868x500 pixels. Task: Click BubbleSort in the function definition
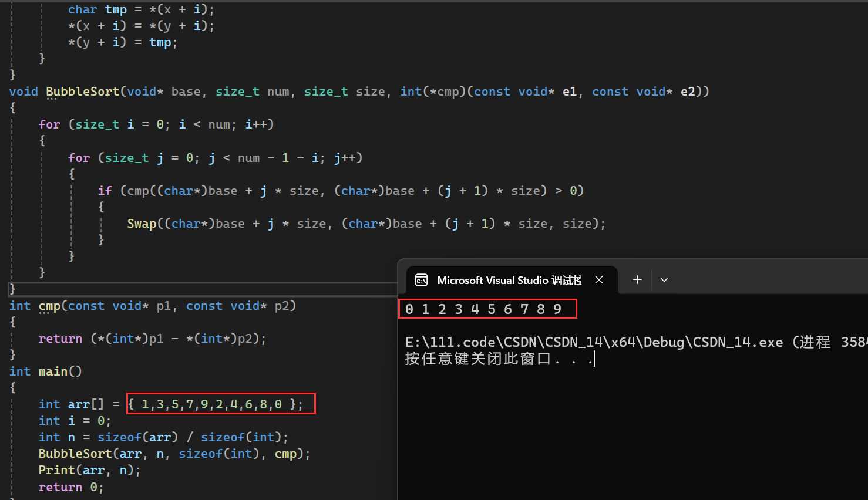tap(83, 92)
